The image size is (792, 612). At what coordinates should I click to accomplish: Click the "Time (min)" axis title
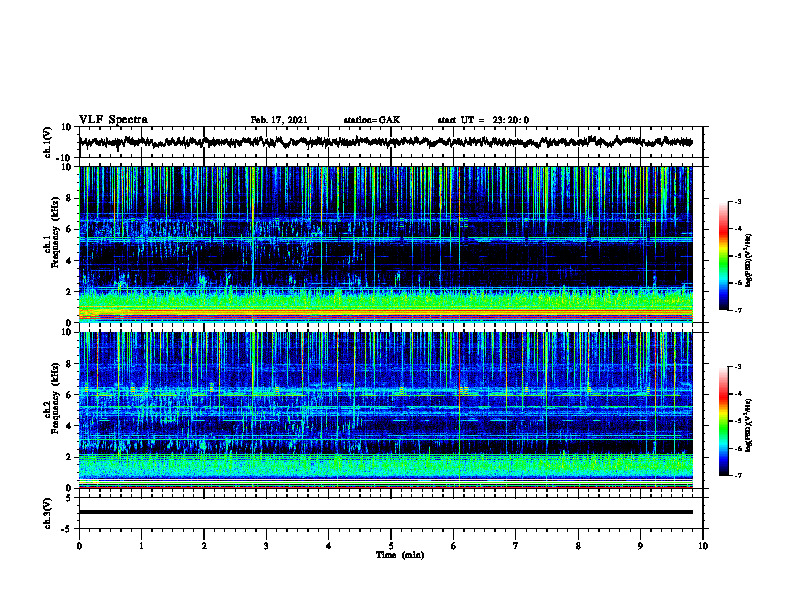(400, 555)
